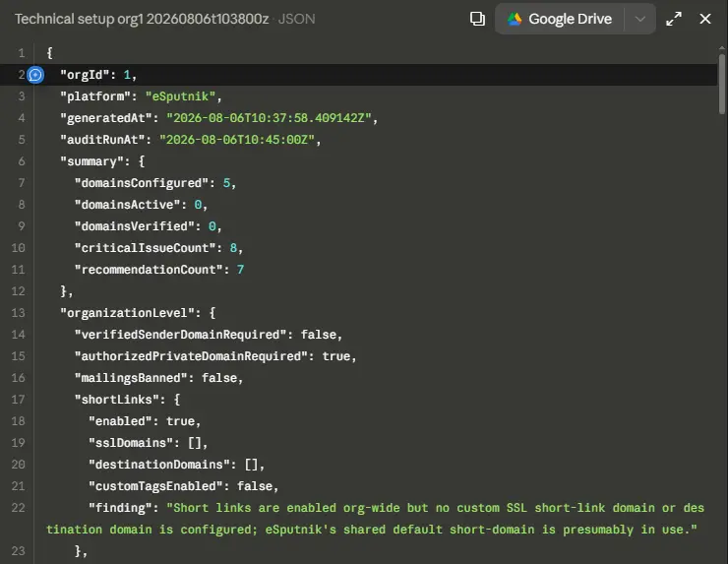The height and width of the screenshot is (564, 728).
Task: Click line number 13 in the gutter
Action: point(18,313)
